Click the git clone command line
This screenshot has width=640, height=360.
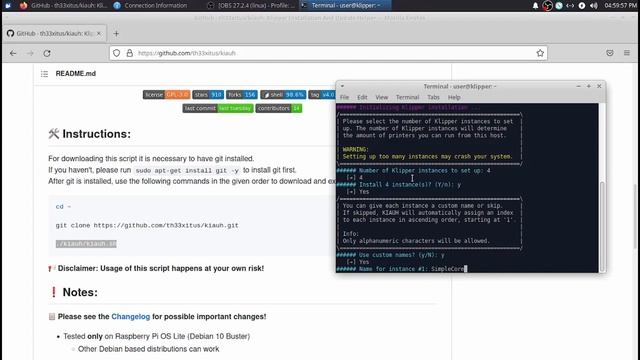(147, 225)
